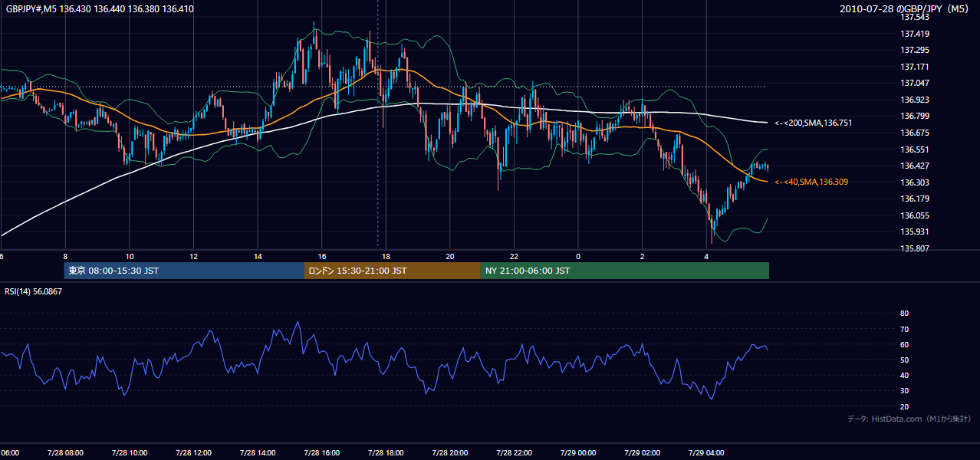Click price axis value 136.427
This screenshot has height=460, width=980.
916,166
